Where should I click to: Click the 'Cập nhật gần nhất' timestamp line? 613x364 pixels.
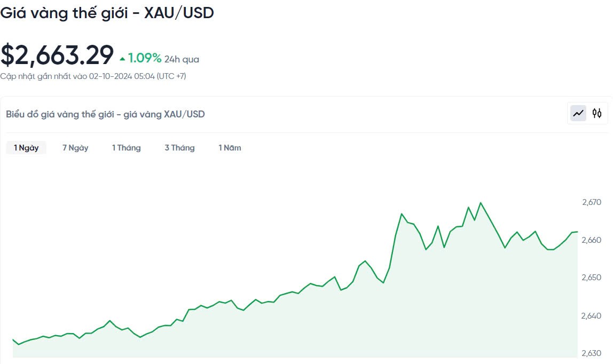pos(93,76)
